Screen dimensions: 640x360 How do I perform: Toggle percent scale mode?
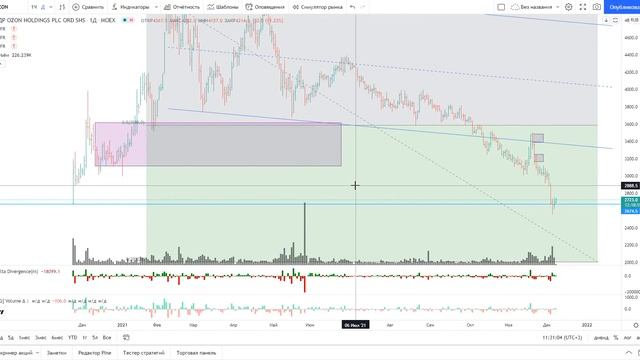coord(616,338)
